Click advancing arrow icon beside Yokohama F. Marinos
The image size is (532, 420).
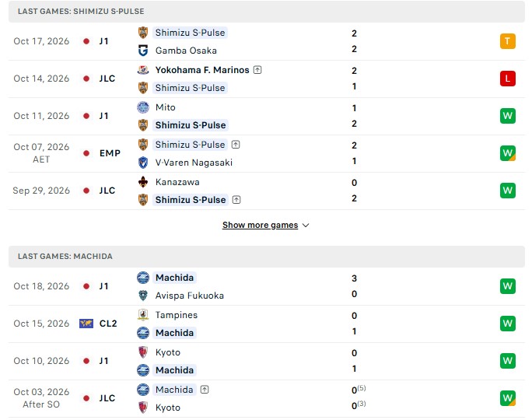click(x=257, y=70)
